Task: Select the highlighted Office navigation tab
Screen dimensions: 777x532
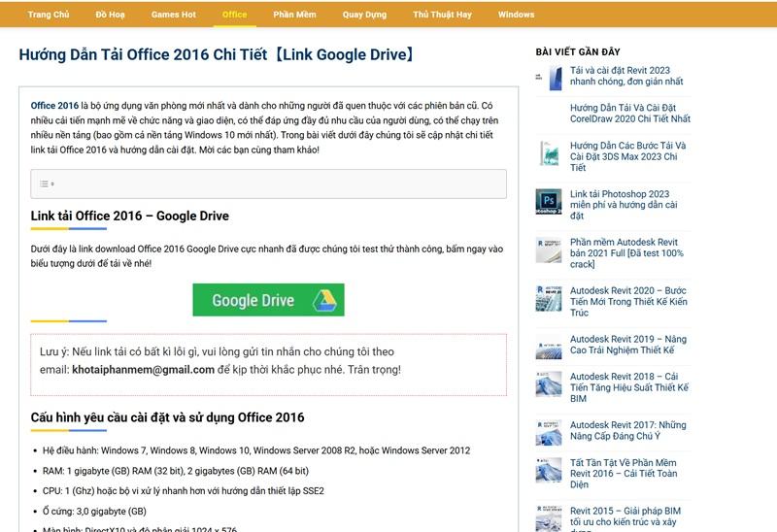Action: click(x=234, y=15)
